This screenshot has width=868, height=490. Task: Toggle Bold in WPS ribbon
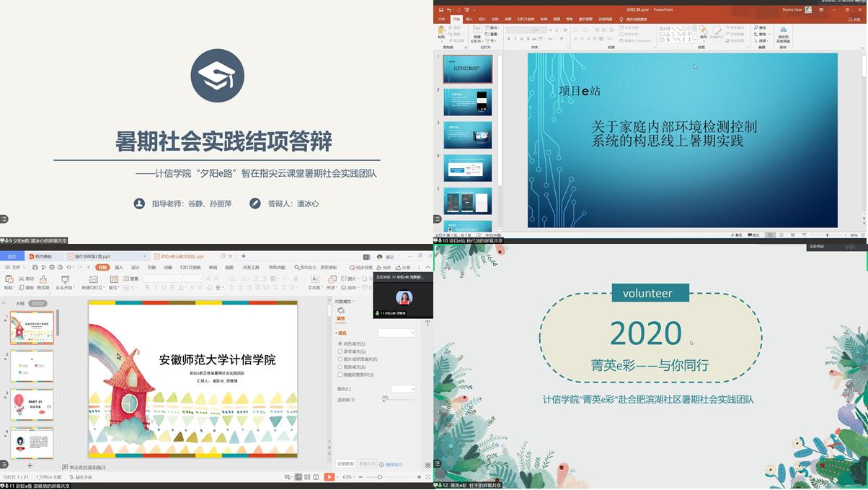click(147, 287)
